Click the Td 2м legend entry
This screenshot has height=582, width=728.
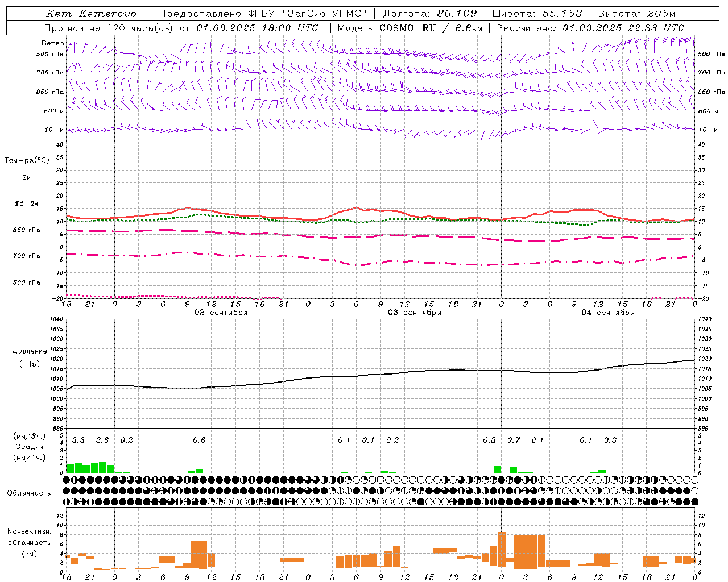pyautogui.click(x=27, y=203)
